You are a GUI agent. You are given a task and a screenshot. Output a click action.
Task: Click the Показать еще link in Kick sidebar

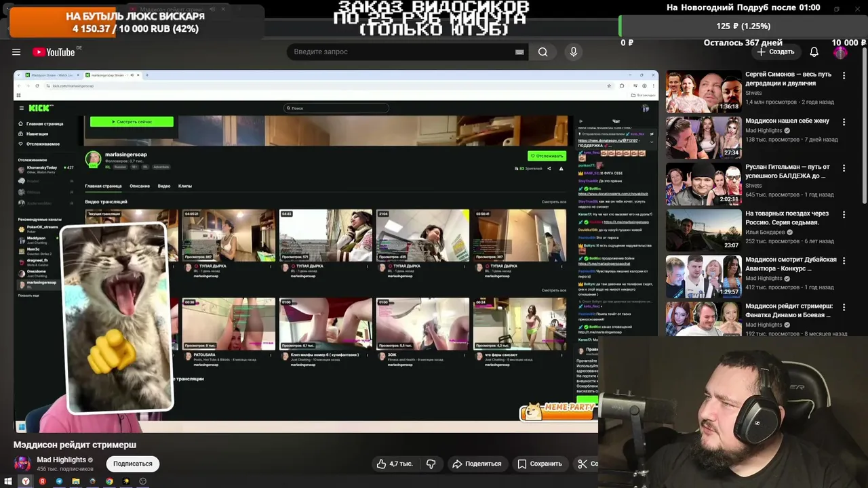click(28, 296)
